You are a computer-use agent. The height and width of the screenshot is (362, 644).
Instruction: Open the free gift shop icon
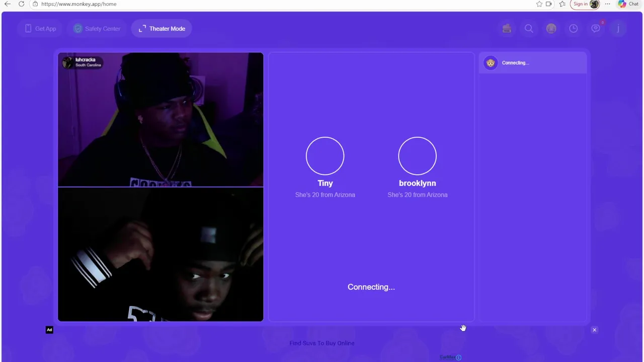coord(507,29)
